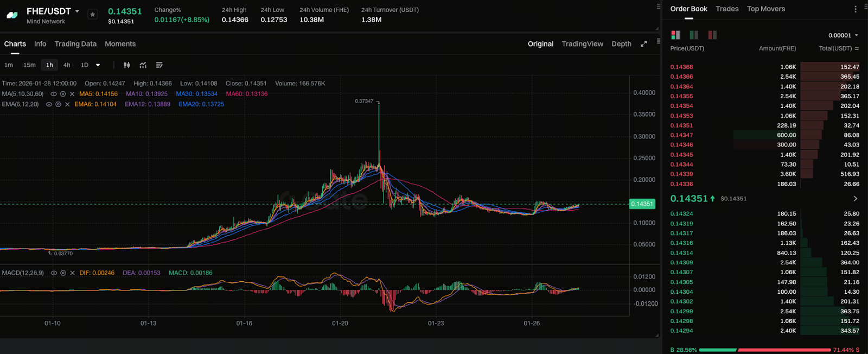Open order book three-dot options menu

(856, 9)
